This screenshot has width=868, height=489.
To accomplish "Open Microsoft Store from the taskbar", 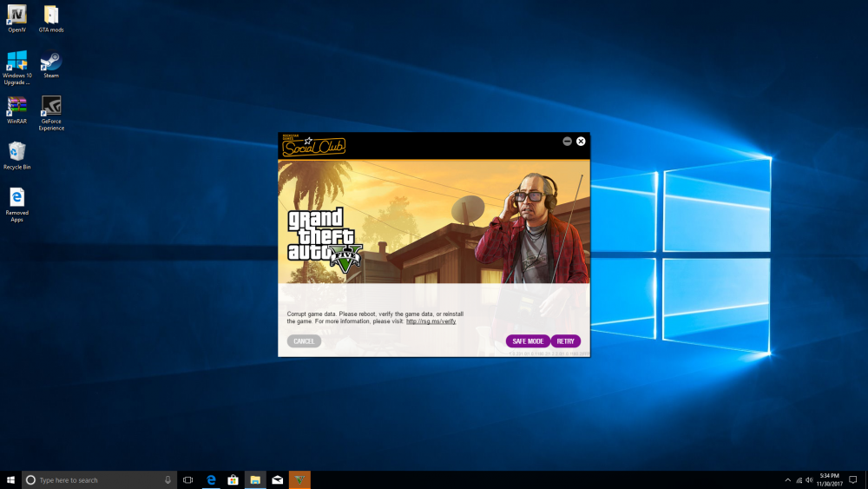I will 233,479.
